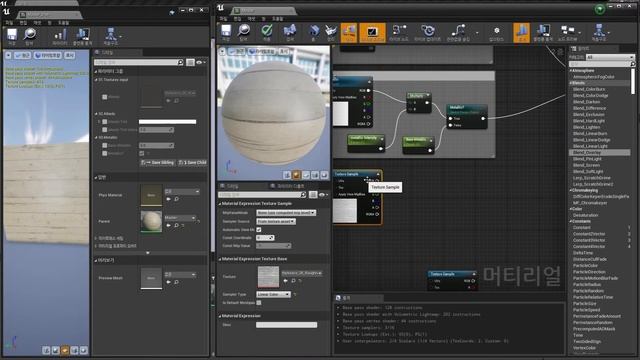The height and width of the screenshot is (360, 640).
Task: Adjust Base Metallic value slider
Action: tap(156, 145)
